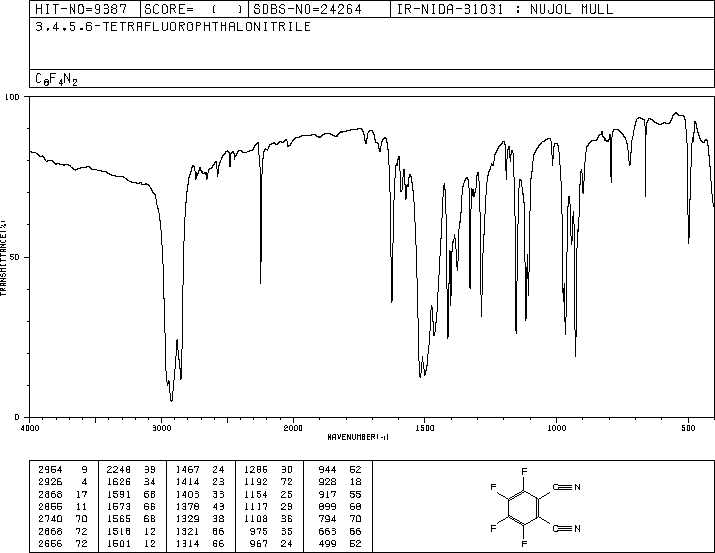
Task: Click the 1314 entry in the peak table
Action: pos(187,543)
